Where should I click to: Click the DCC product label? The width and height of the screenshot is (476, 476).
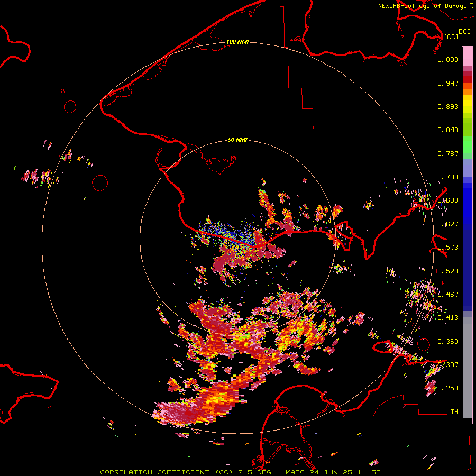point(464,32)
